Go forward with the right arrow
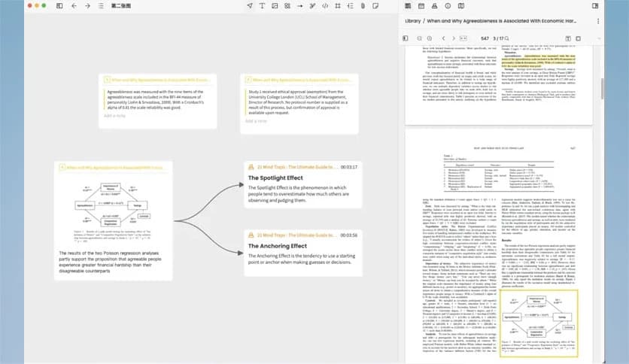 pyautogui.click(x=87, y=5)
